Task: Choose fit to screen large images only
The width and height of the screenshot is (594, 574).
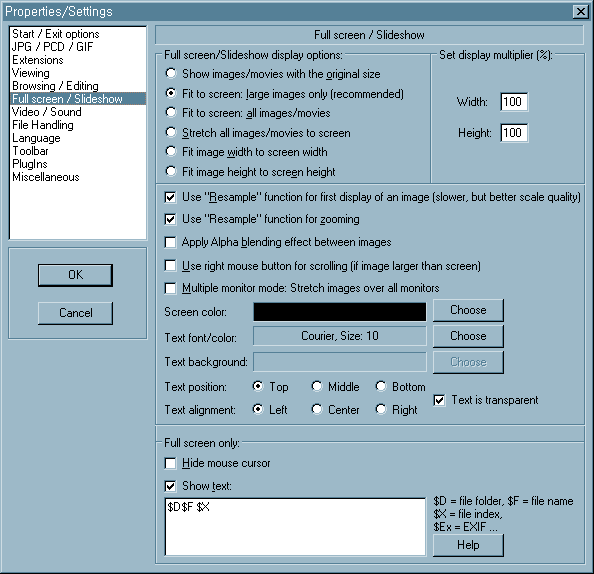Action: (171, 93)
